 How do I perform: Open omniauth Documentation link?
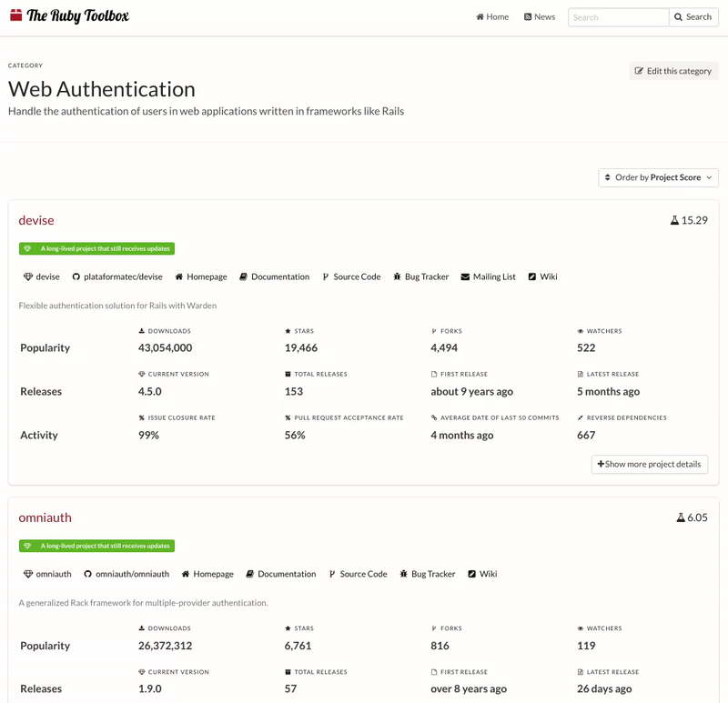281,575
